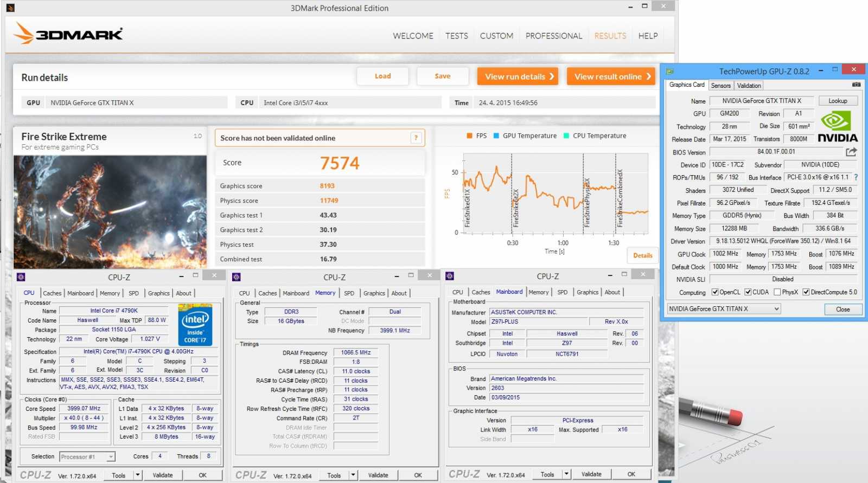
Task: Click Validate in the left CPU-Z window
Action: (x=162, y=475)
